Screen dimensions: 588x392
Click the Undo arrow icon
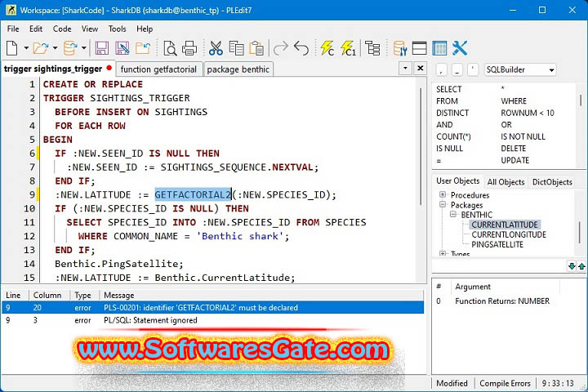(302, 48)
